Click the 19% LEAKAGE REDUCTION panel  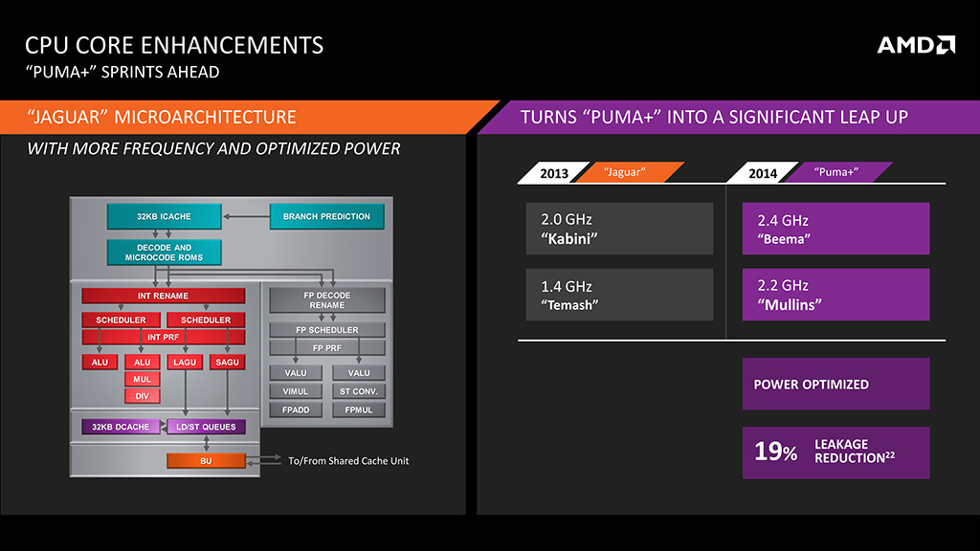pyautogui.click(x=835, y=452)
